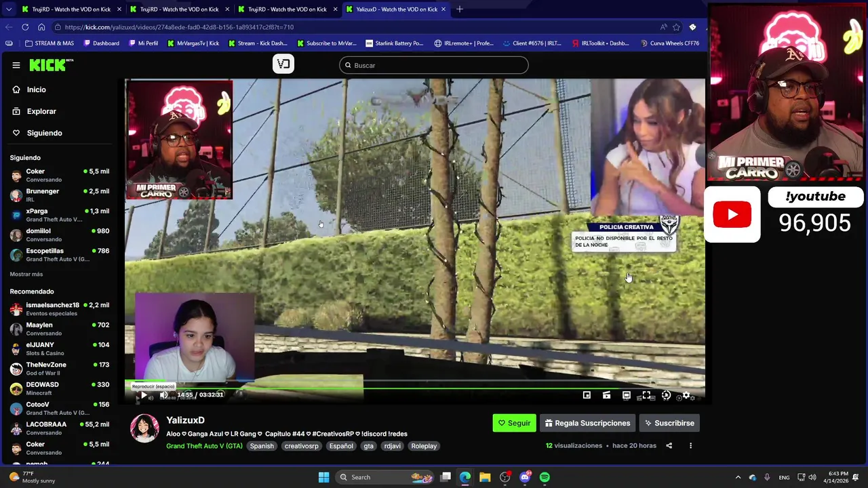Open video settings gear in player
This screenshot has height=488, width=868.
(x=686, y=395)
